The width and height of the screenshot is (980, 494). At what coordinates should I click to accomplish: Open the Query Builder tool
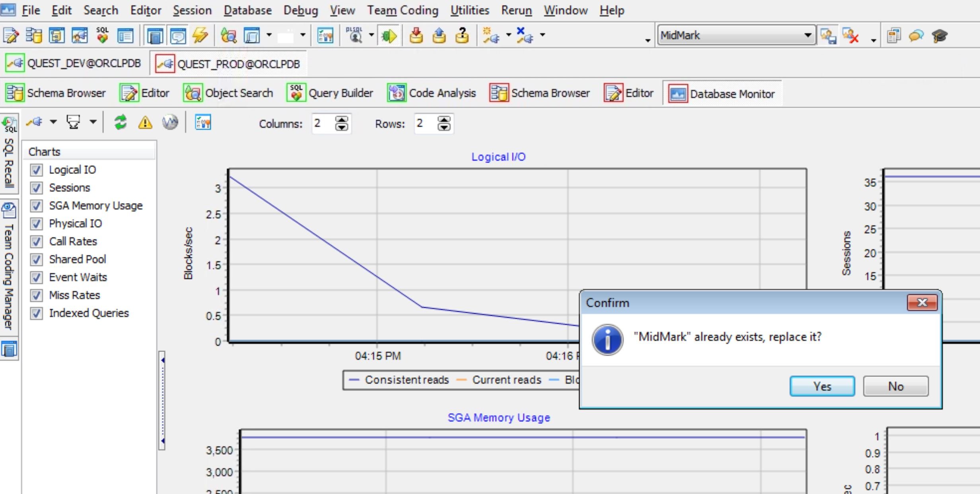click(332, 94)
